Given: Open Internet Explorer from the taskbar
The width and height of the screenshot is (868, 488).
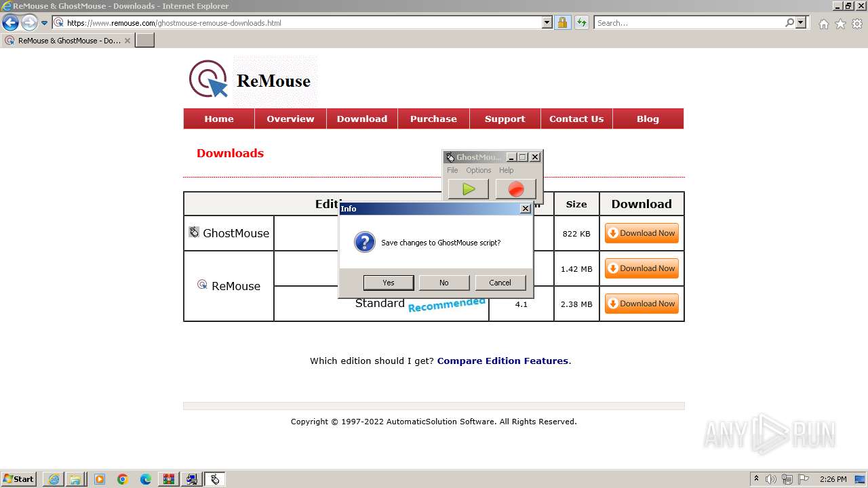Looking at the screenshot, I should 54,479.
